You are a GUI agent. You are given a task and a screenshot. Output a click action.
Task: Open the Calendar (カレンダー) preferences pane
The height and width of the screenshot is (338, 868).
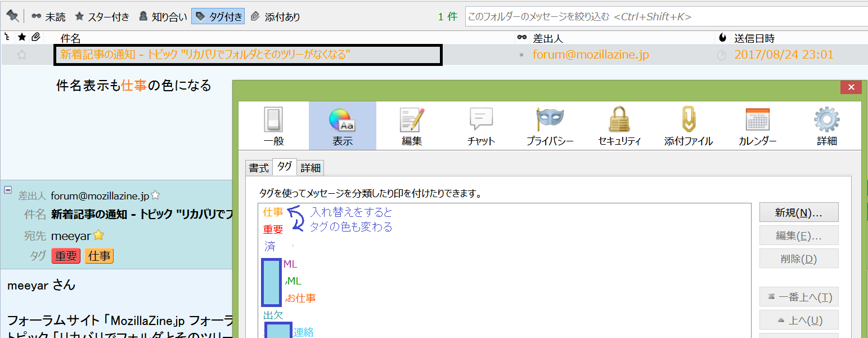tap(757, 125)
